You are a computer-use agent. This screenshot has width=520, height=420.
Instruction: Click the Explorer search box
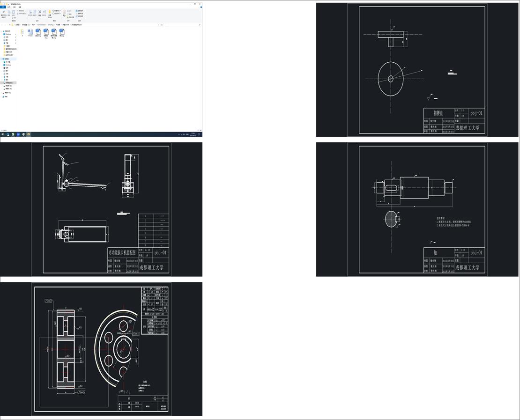pyautogui.click(x=182, y=25)
